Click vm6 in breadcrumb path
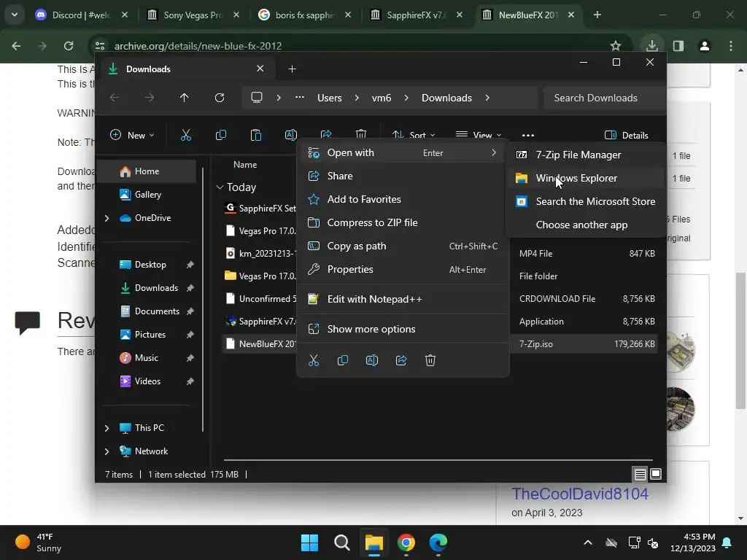The width and height of the screenshot is (747, 560). pos(381,98)
